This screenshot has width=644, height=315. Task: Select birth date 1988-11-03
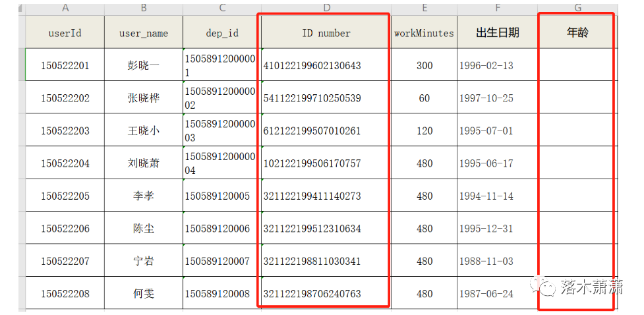tap(498, 260)
